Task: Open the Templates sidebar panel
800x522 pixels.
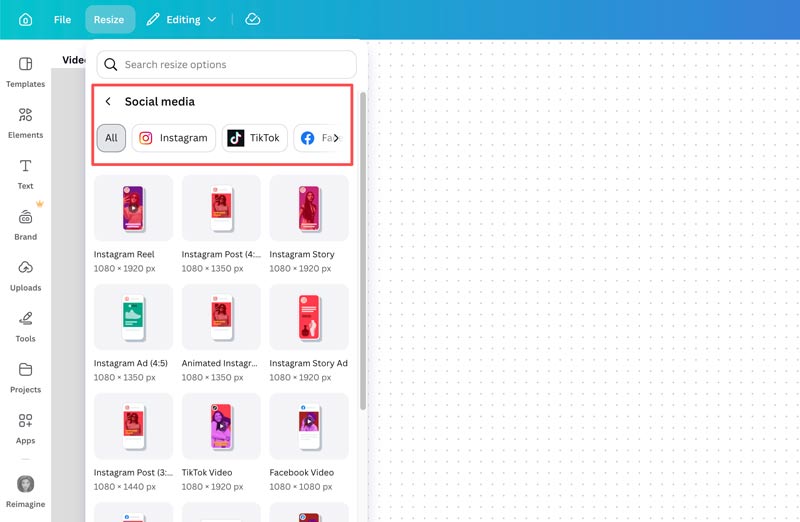Action: coord(26,72)
